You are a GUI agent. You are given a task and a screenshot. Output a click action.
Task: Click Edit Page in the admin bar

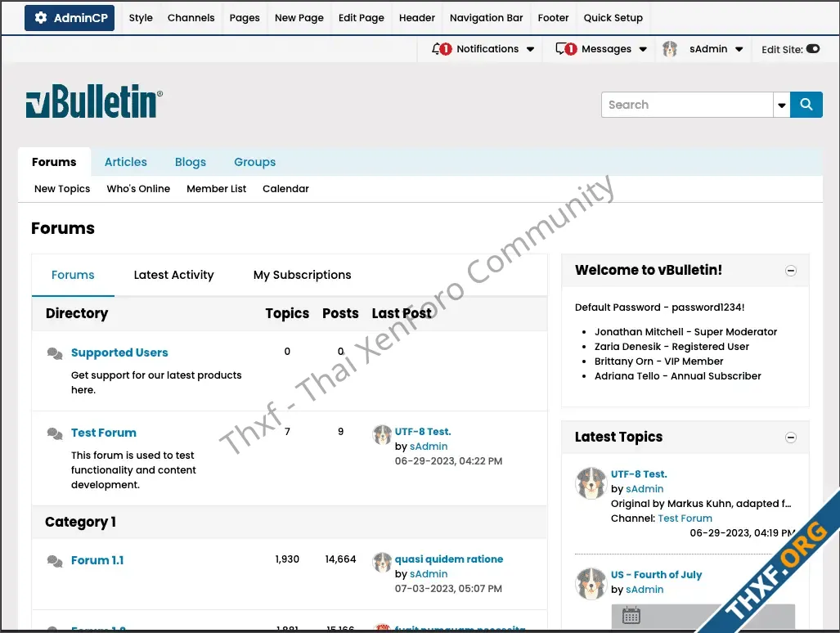(361, 18)
